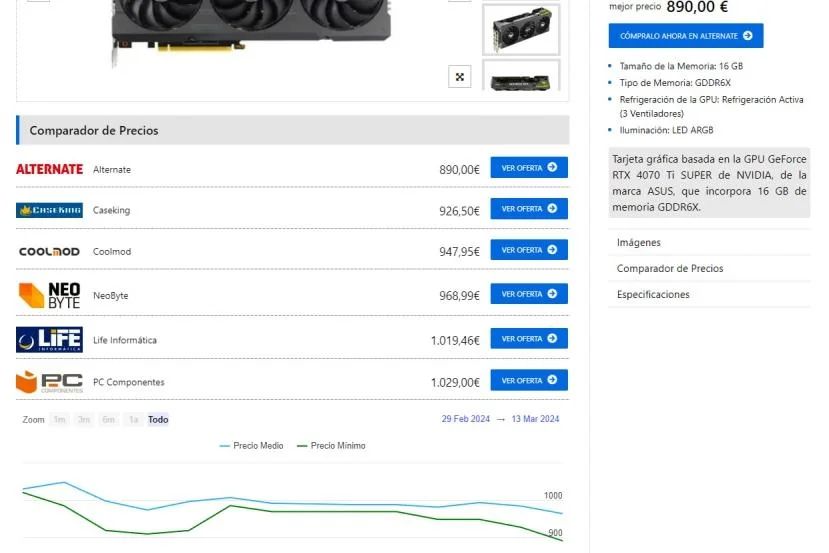Set chart zoom to 3m

pyautogui.click(x=84, y=419)
